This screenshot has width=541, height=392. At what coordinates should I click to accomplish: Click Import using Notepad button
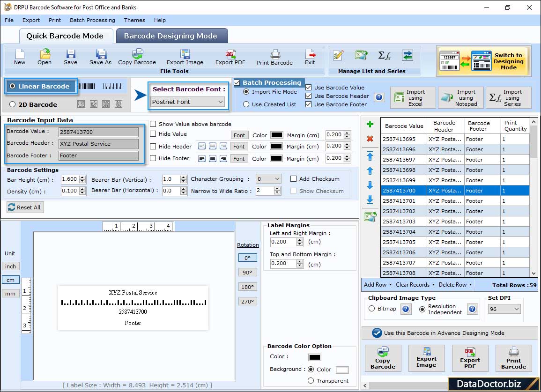(461, 98)
